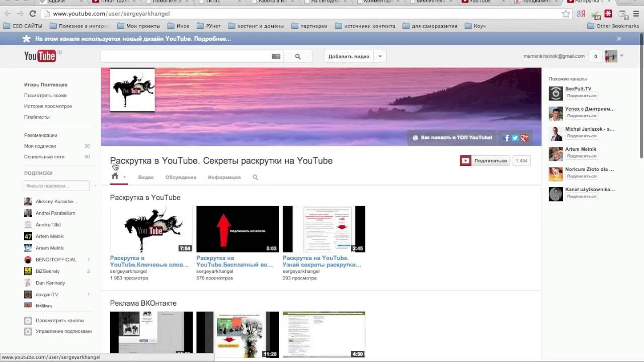Subscribe to Artem Melnik in similar channels
The image size is (644, 362).
tap(582, 156)
